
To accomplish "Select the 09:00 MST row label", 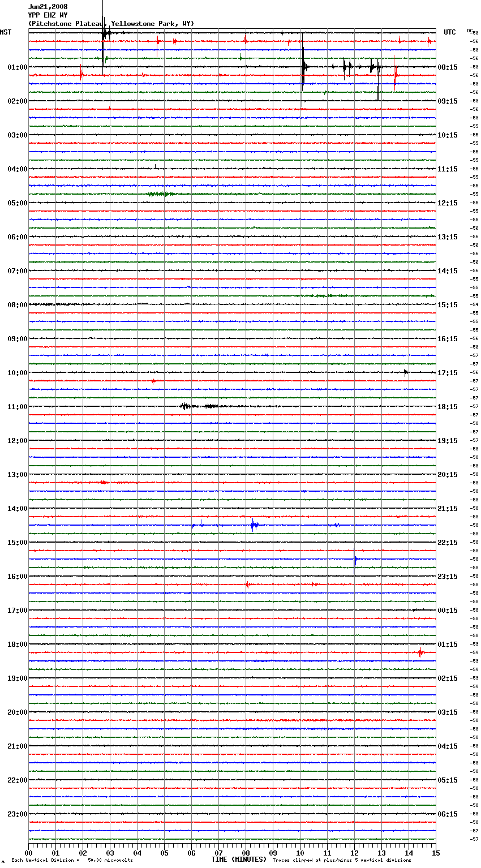I will [18, 338].
